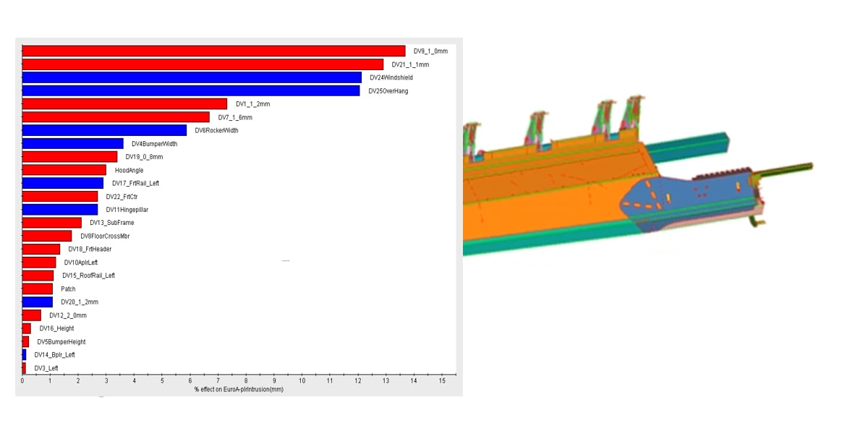Select the blue DV25OverHang bar

click(191, 91)
